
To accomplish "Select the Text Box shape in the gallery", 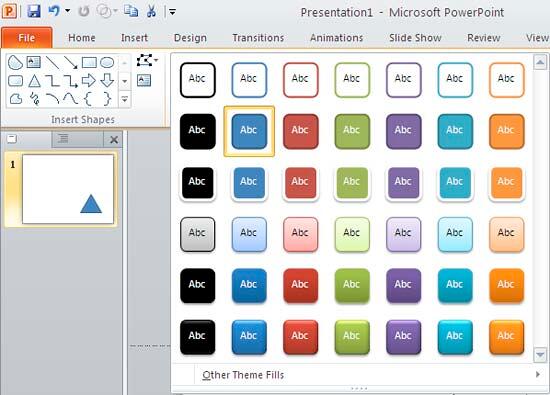I will tap(34, 62).
